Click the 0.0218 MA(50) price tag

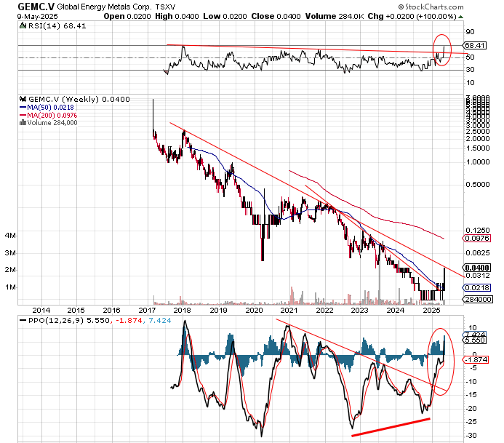point(476,288)
